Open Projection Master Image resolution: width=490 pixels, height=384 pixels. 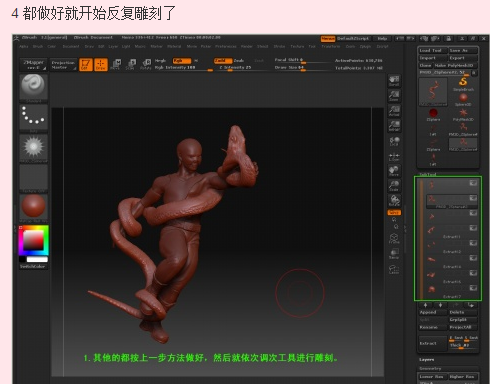point(63,65)
